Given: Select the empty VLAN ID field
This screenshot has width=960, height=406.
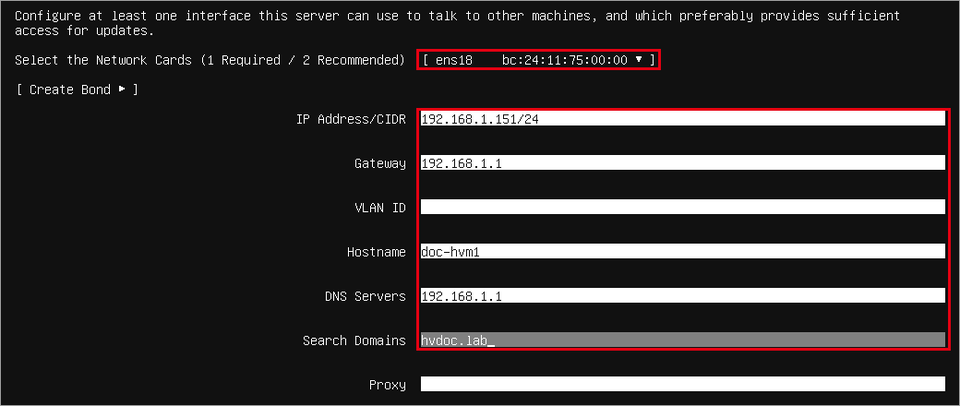Looking at the screenshot, I should pos(683,207).
